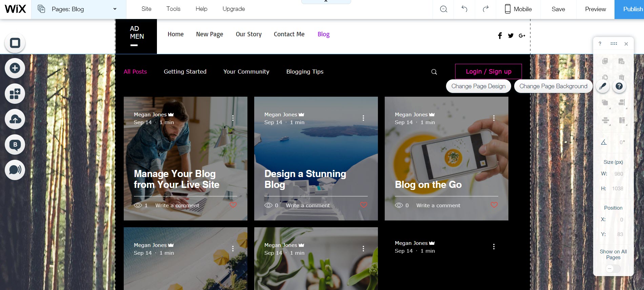This screenshot has height=290, width=644.
Task: Open the Pages: Blog dropdown
Action: coord(79,9)
